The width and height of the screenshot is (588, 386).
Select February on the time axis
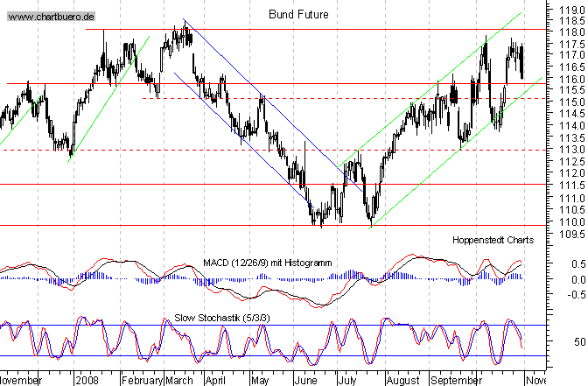(x=141, y=381)
